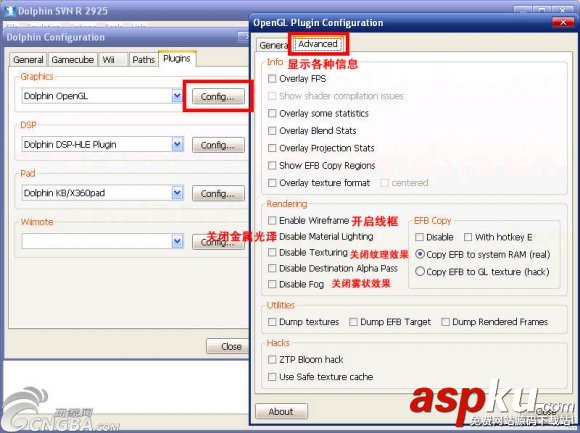The height and width of the screenshot is (433, 580).
Task: Click the Dolphin DSP-HLE Plugin combo box
Action: (102, 145)
